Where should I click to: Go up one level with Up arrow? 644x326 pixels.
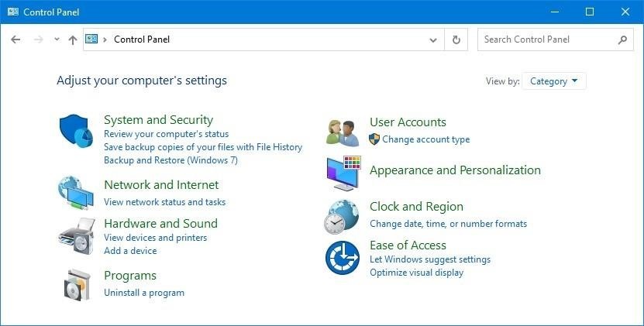[x=73, y=39]
